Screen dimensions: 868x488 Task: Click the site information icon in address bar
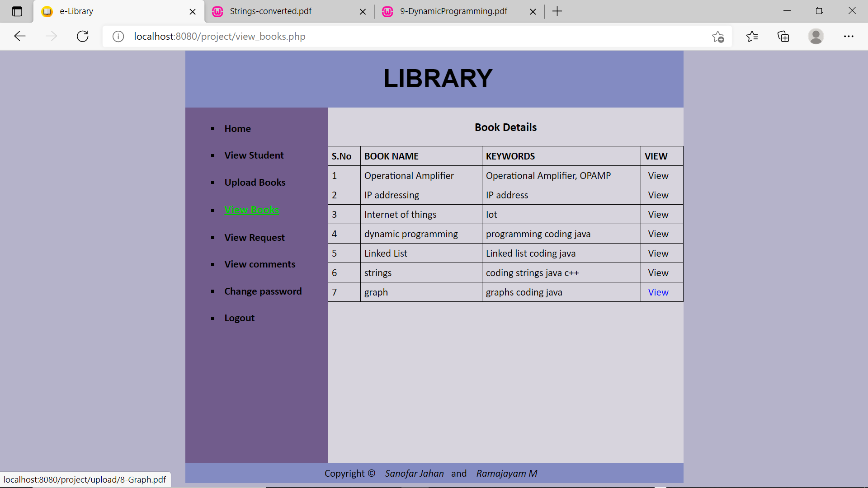click(x=118, y=37)
